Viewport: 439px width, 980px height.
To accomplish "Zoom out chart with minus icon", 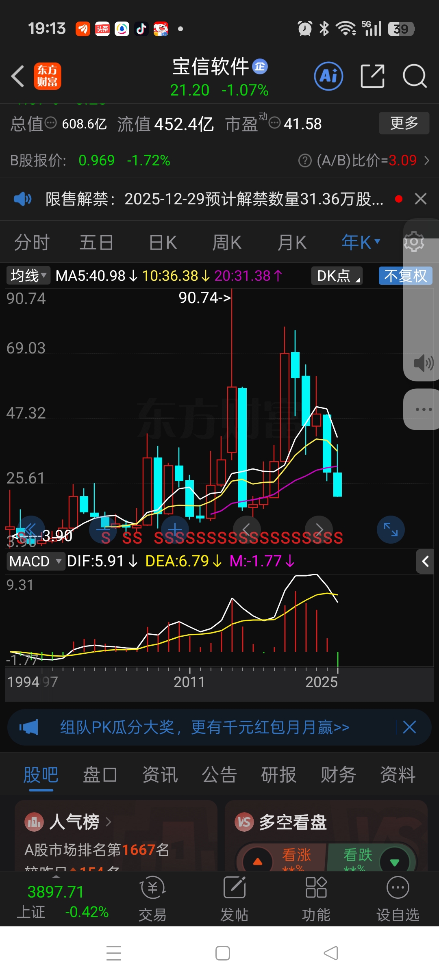I will [x=103, y=529].
